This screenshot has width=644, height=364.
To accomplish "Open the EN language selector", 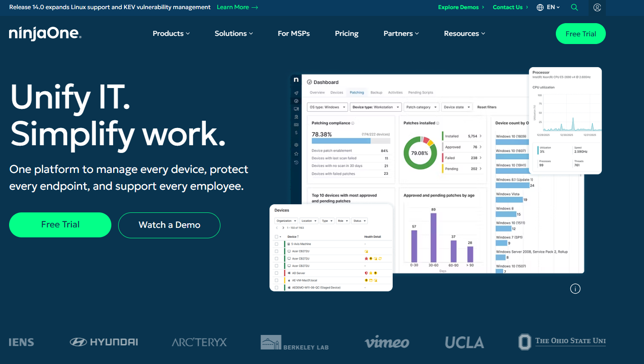I will [548, 7].
